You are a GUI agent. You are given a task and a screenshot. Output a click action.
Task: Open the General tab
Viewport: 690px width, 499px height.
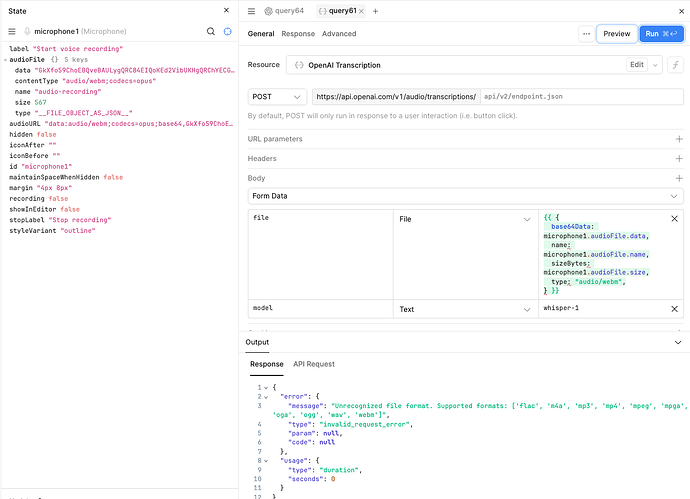pos(261,34)
